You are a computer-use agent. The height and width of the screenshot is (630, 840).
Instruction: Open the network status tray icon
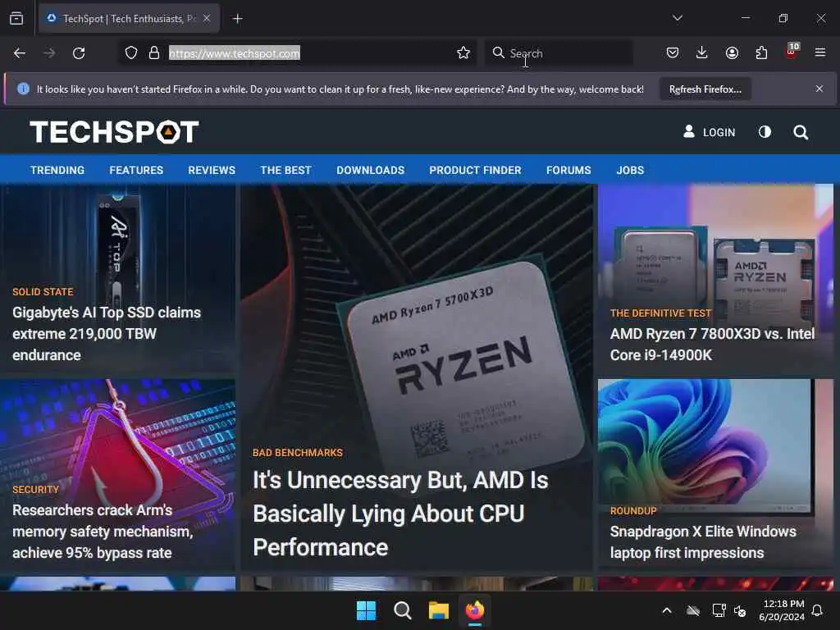tap(719, 610)
